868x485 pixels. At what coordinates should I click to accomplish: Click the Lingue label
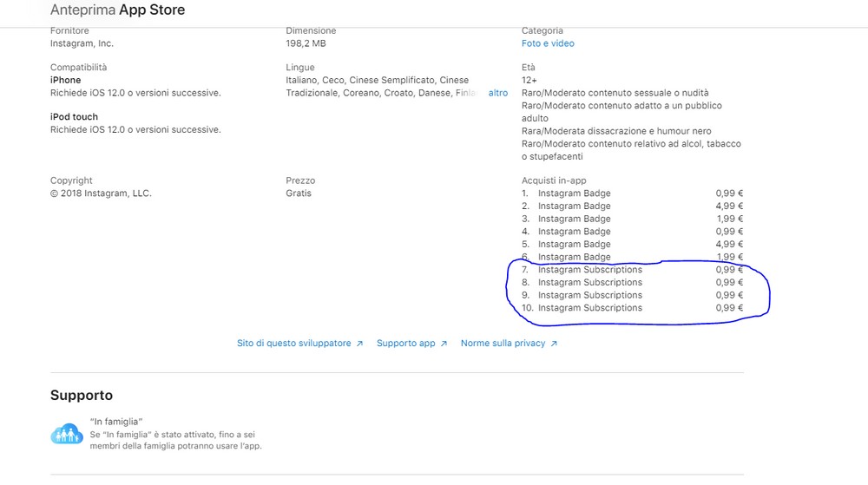[x=300, y=68]
